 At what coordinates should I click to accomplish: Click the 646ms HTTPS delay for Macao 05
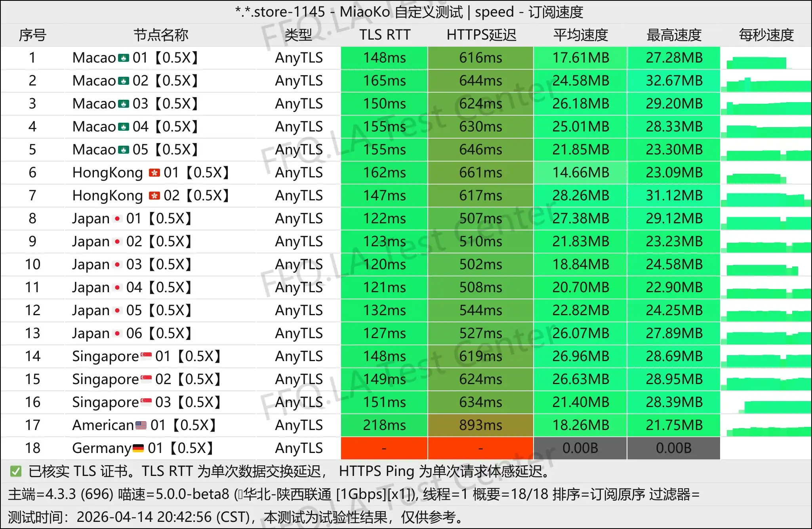coord(480,150)
